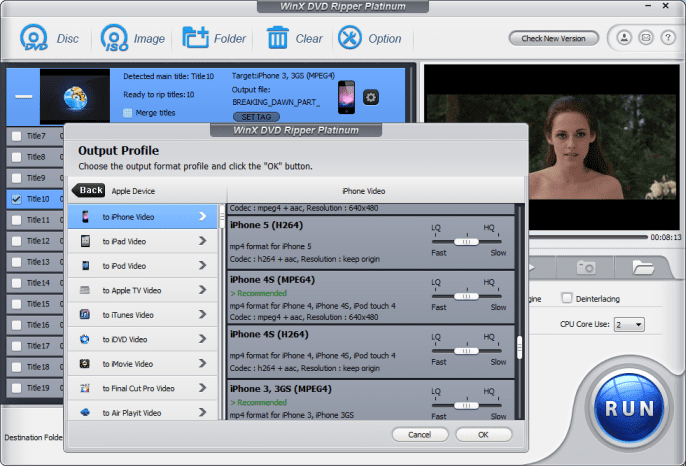Expand to iMovie Video with its chevron
This screenshot has width=686, height=466.
point(203,364)
